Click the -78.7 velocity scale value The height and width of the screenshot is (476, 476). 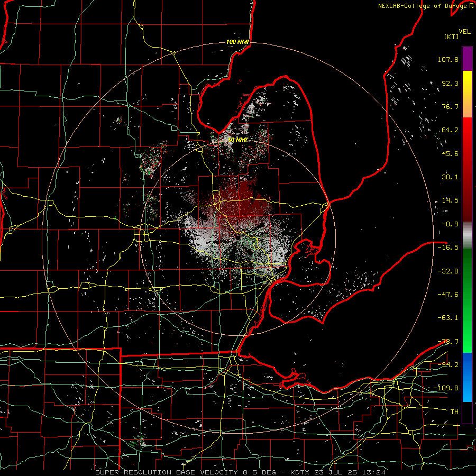pos(448,342)
